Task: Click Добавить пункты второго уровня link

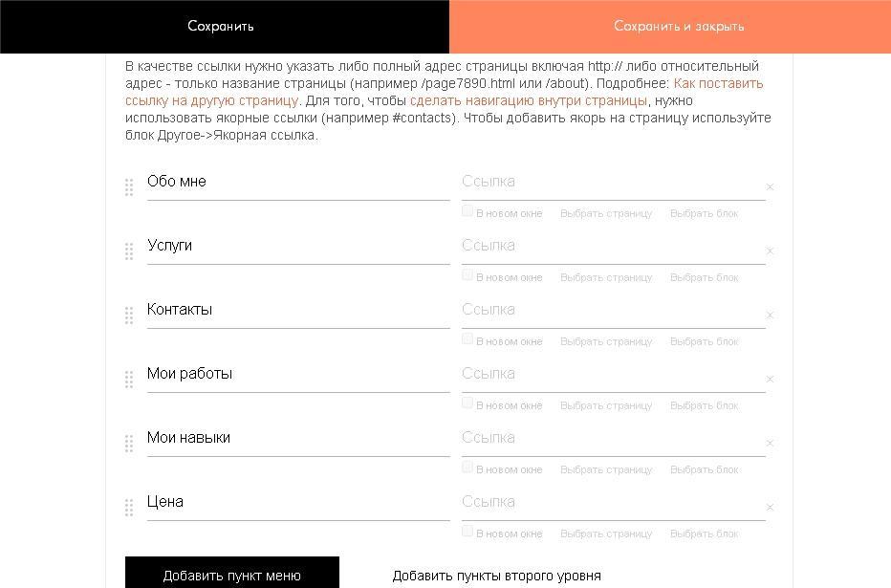Action: coord(496,576)
